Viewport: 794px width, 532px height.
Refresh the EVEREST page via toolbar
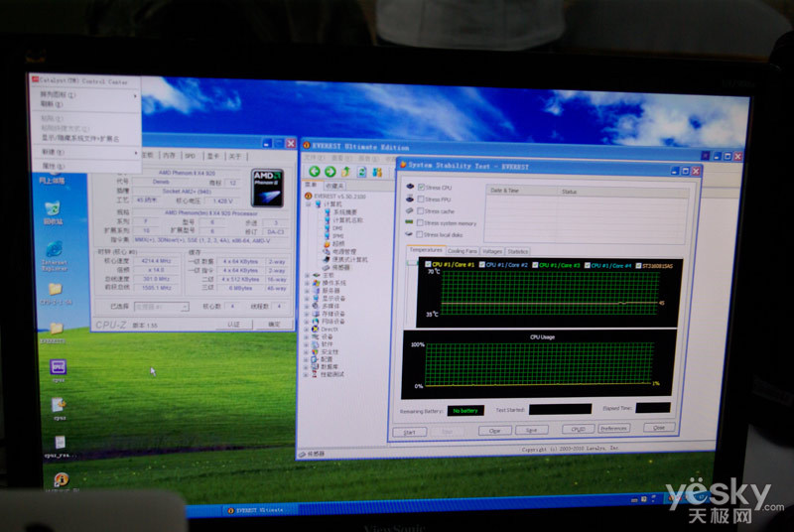pyautogui.click(x=362, y=172)
